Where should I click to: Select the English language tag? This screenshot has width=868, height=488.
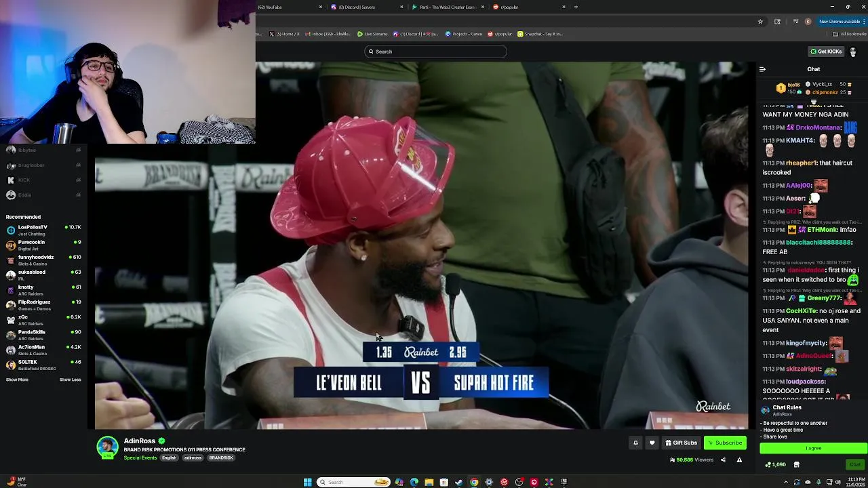169,458
